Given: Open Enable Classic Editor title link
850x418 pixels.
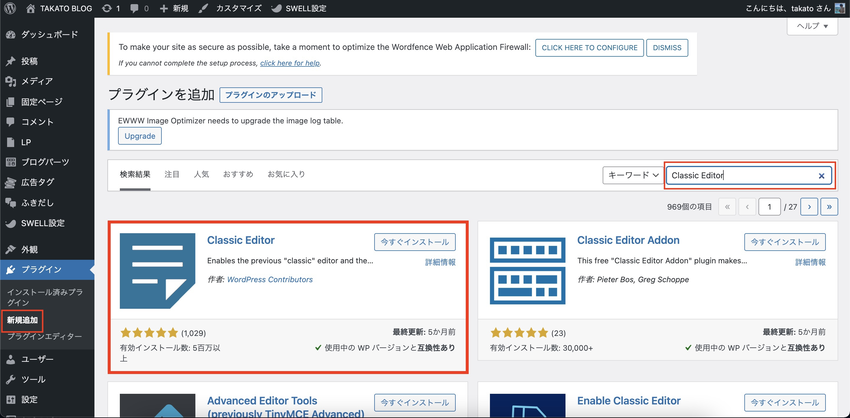Looking at the screenshot, I should point(629,401).
